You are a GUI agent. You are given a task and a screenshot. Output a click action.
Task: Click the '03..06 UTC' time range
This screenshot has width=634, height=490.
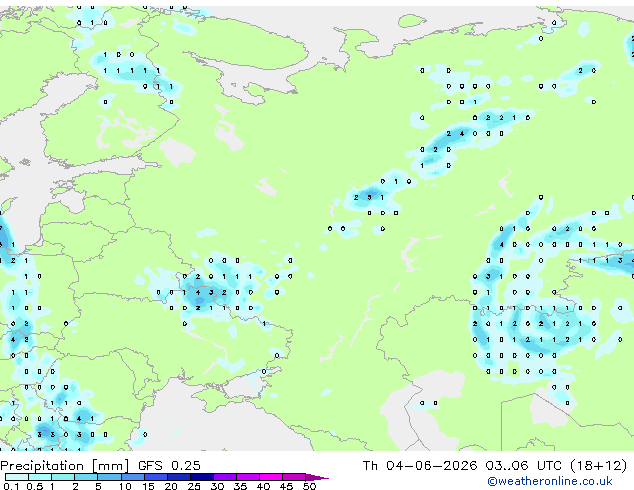pos(524,466)
